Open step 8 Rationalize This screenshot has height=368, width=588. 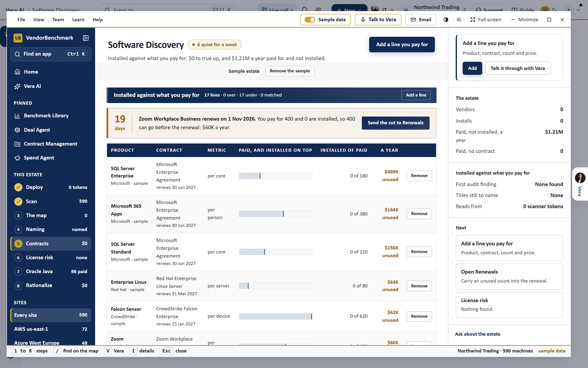tap(51, 285)
